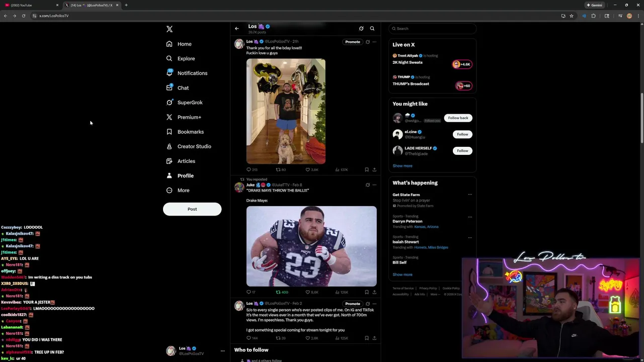Open more options on bday love post
The image size is (644, 362).
[x=374, y=42]
